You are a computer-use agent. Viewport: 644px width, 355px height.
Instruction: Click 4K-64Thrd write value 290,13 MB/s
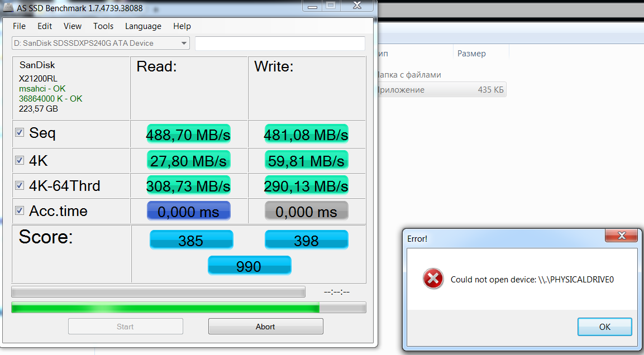pyautogui.click(x=307, y=185)
